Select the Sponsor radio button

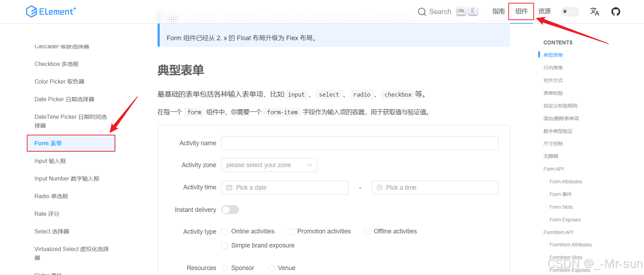[225, 268]
